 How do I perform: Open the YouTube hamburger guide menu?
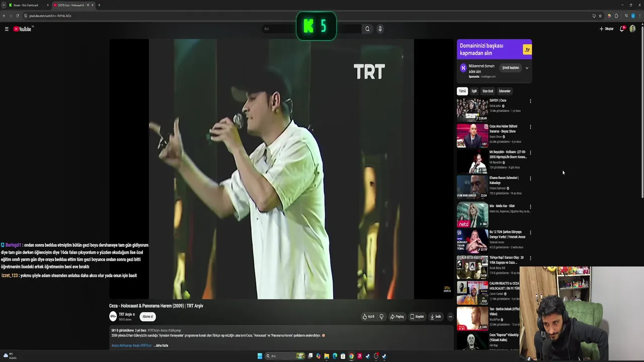click(7, 29)
